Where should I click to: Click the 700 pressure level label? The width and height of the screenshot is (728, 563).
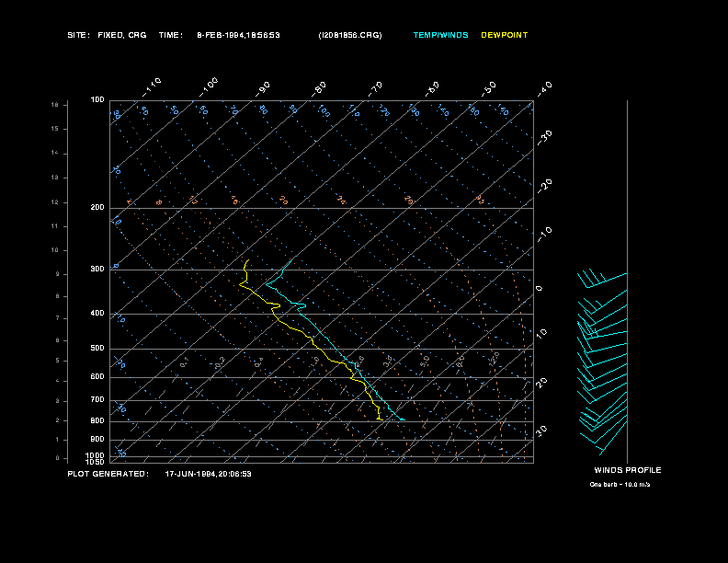coord(97,399)
